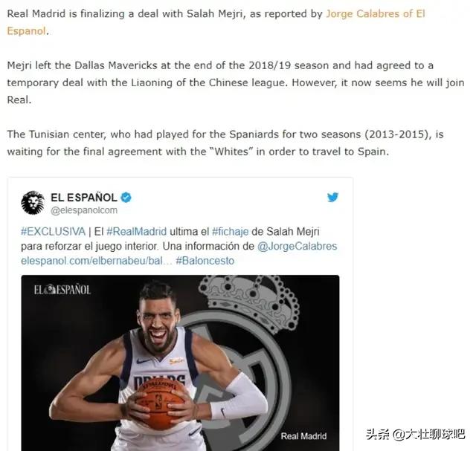The image size is (476, 451).
Task: Open the Salah Mejri tweet photo
Action: click(180, 363)
